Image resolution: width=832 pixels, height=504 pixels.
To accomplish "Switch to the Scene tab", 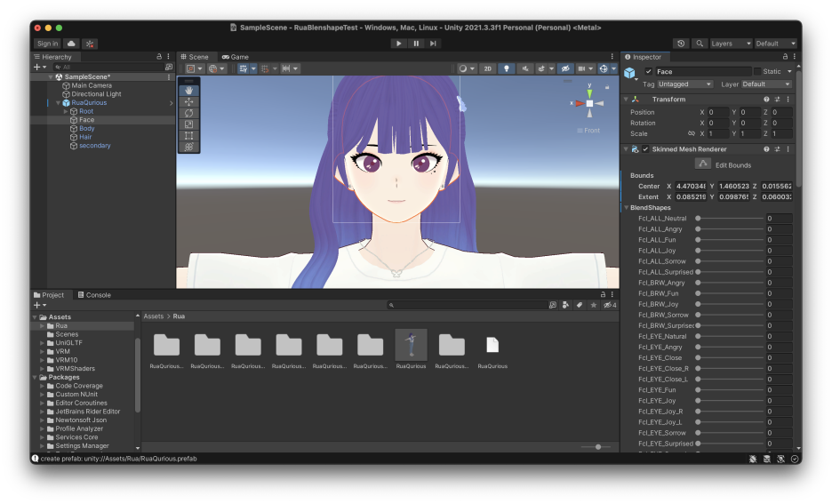I will tap(195, 57).
